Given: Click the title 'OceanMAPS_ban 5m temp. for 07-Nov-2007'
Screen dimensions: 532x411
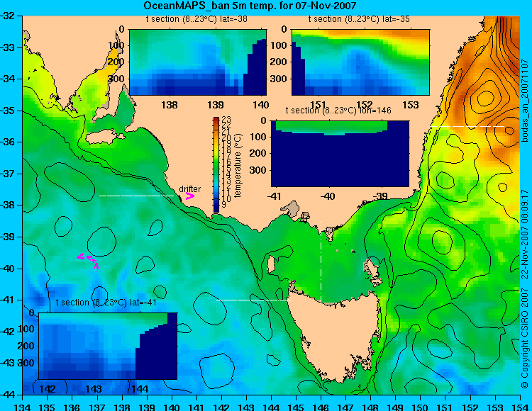Looking at the screenshot, I should point(250,6).
